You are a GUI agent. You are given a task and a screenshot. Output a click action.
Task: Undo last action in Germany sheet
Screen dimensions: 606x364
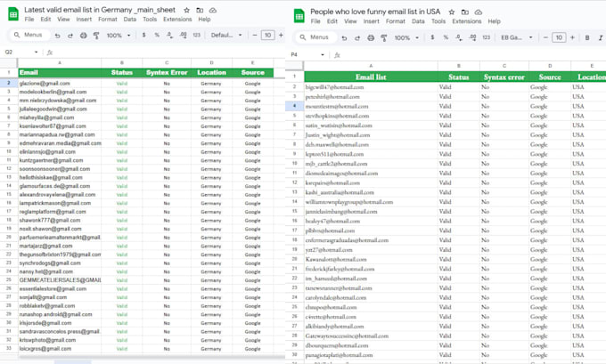click(58, 36)
